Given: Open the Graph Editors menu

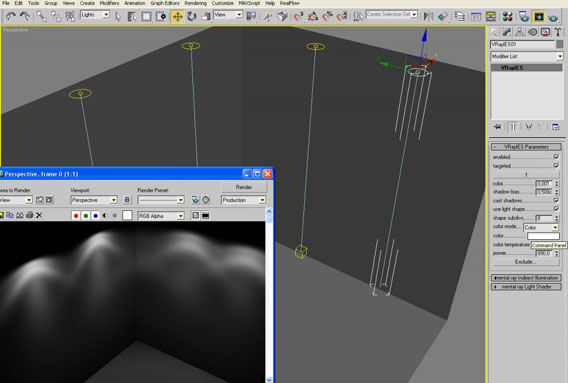Looking at the screenshot, I should [165, 3].
